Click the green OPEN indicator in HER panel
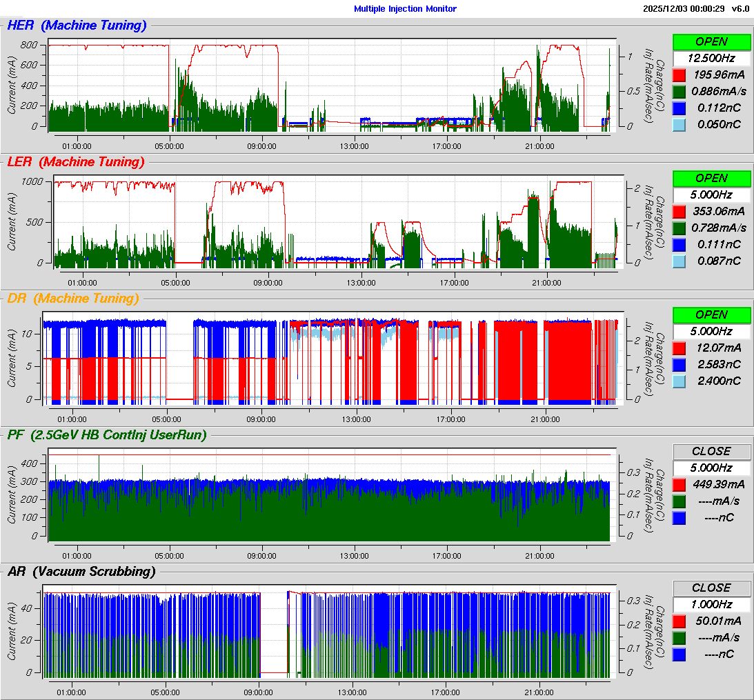754x700 pixels. (711, 41)
